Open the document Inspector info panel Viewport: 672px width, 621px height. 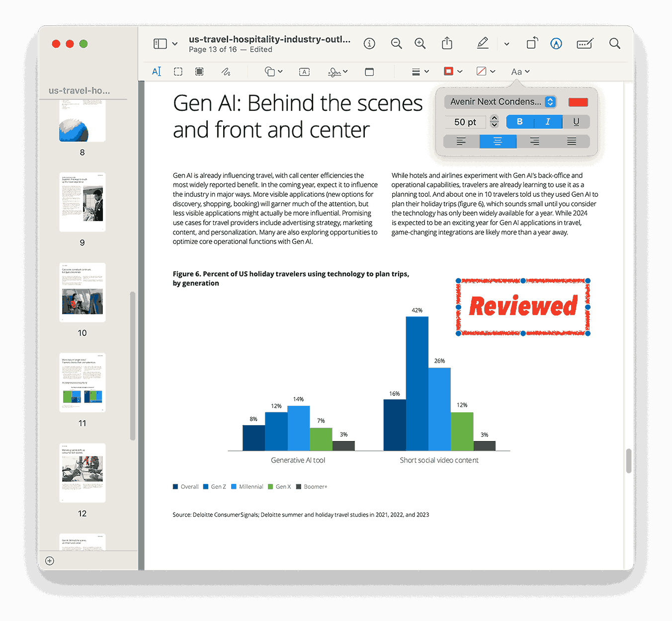(369, 43)
